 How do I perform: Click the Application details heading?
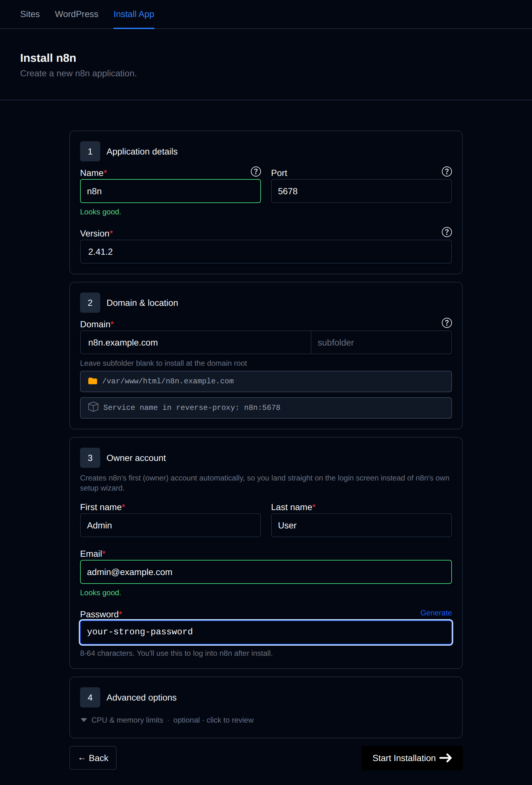142,152
